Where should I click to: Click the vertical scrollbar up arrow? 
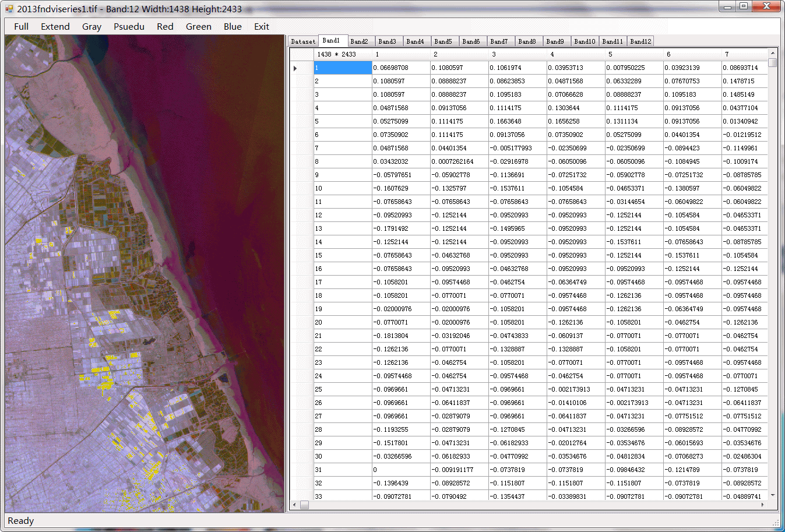pyautogui.click(x=773, y=52)
